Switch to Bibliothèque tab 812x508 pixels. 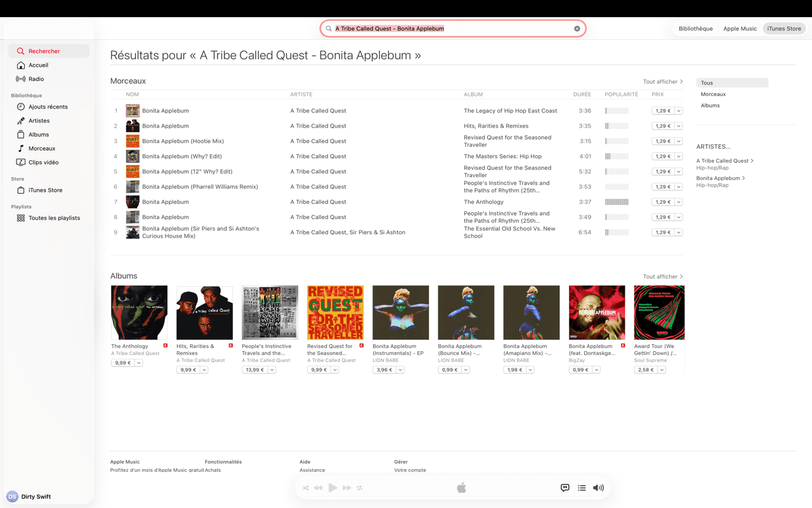(695, 29)
